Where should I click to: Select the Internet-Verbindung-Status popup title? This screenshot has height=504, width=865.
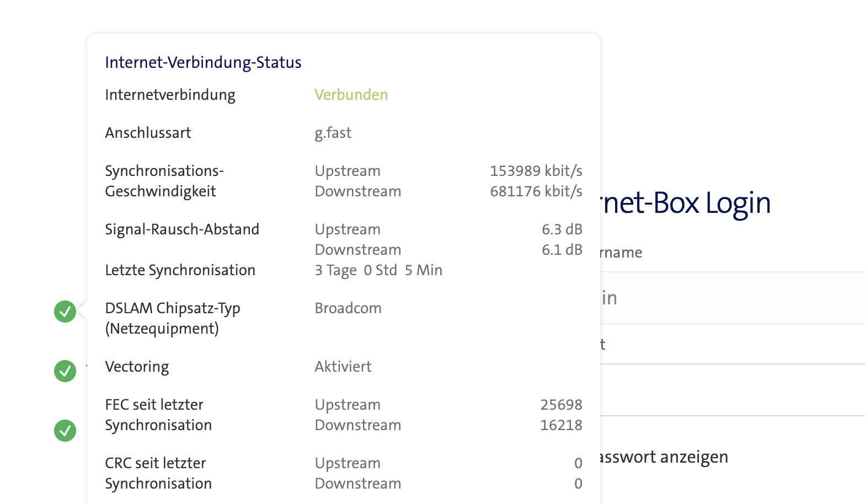coord(203,62)
